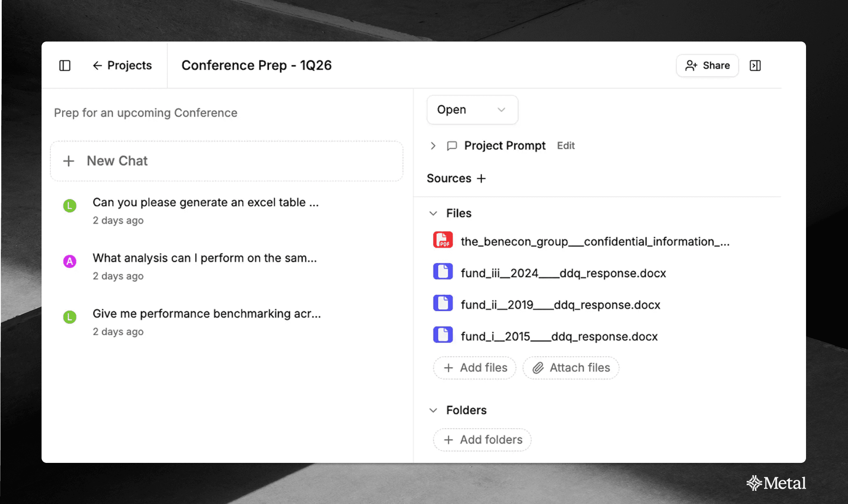Collapse the Files section
This screenshot has width=848, height=504.
click(x=433, y=213)
